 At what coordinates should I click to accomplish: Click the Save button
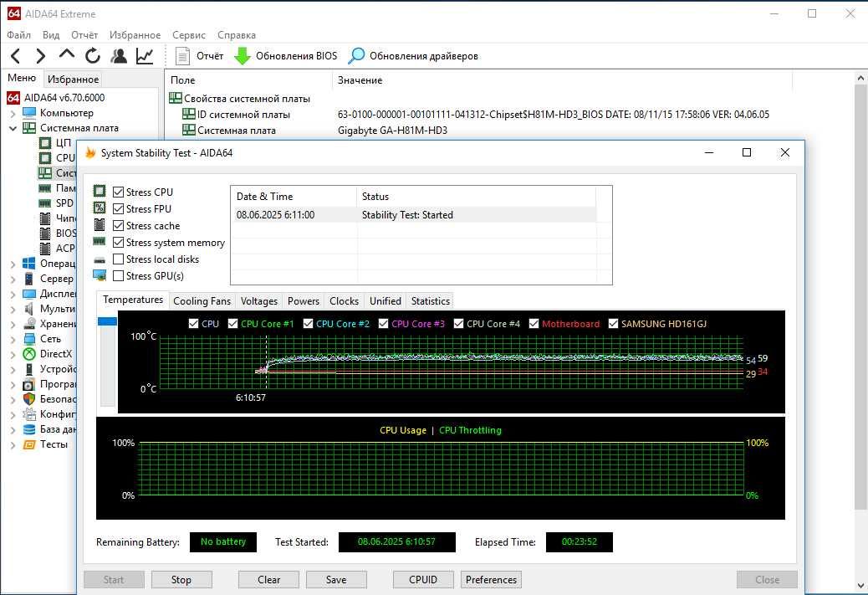pyautogui.click(x=336, y=579)
